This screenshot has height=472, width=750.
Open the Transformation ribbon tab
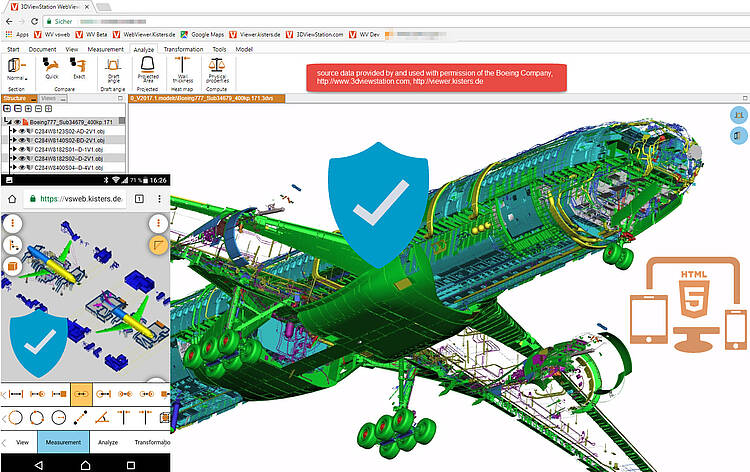184,49
